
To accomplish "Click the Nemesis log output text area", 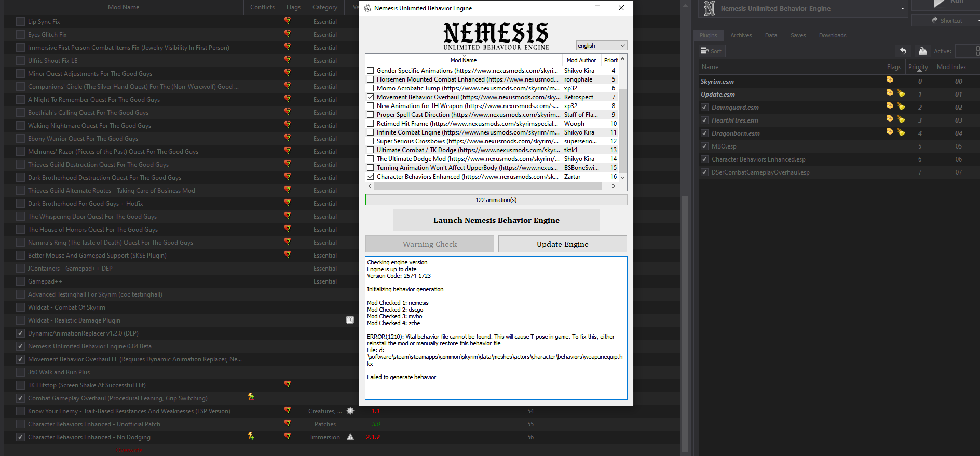I will pyautogui.click(x=496, y=328).
